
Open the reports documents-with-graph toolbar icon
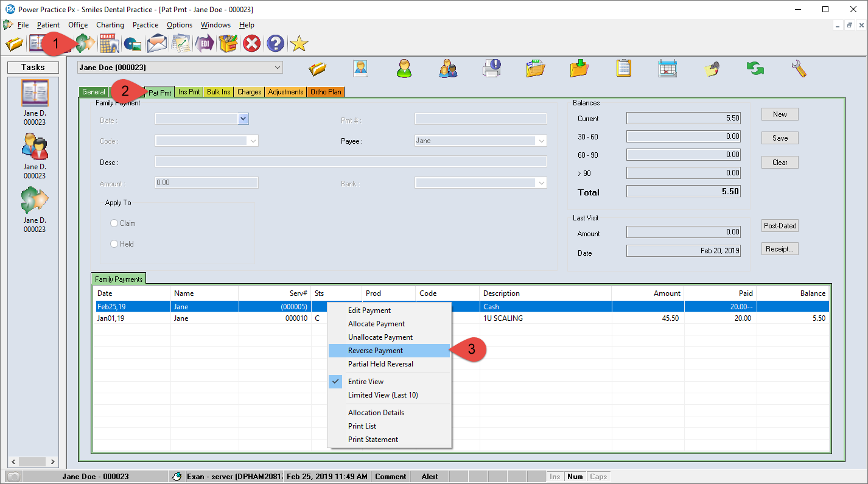(x=181, y=44)
